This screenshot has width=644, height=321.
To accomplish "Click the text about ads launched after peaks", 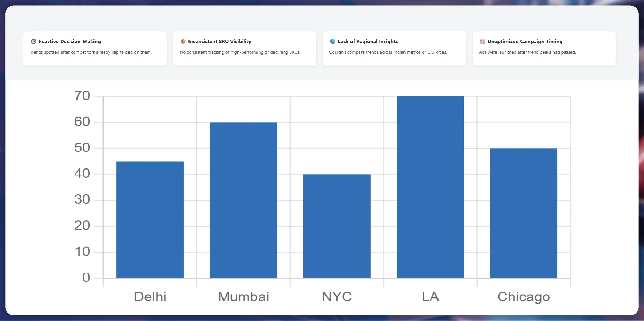I will 527,52.
